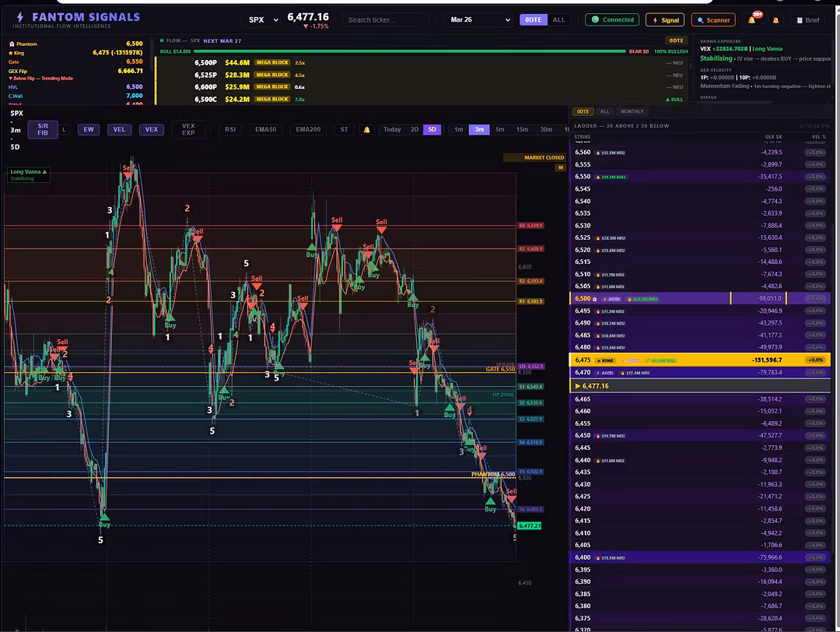This screenshot has width=840, height=632.
Task: Toggle the S/R FIB overlay
Action: coord(43,130)
